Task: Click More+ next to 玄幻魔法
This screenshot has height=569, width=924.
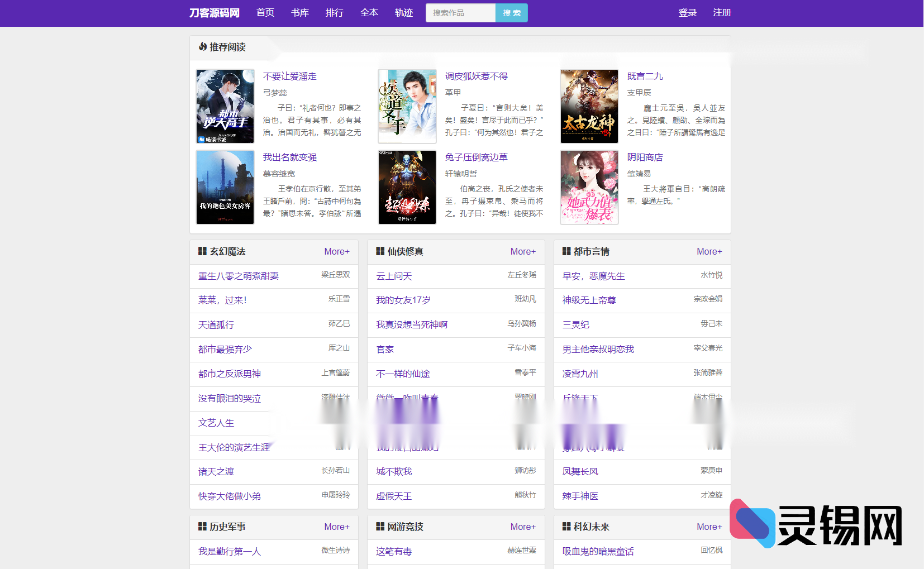Action: point(336,251)
